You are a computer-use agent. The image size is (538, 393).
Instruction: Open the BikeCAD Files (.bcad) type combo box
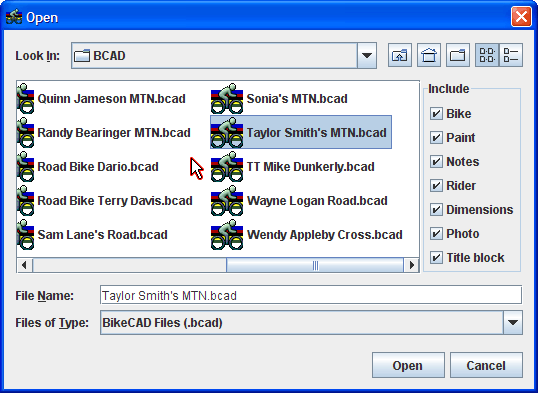click(x=311, y=322)
